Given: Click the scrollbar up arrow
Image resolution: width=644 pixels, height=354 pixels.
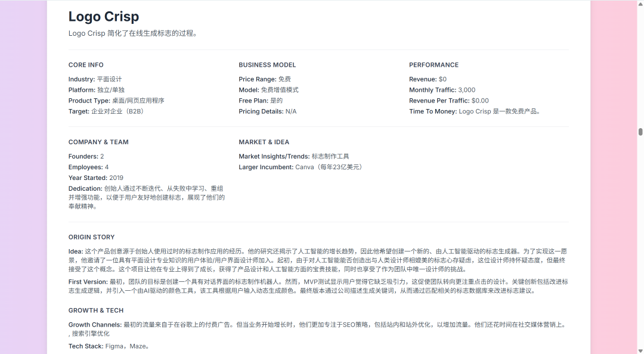Looking at the screenshot, I should (640, 4).
